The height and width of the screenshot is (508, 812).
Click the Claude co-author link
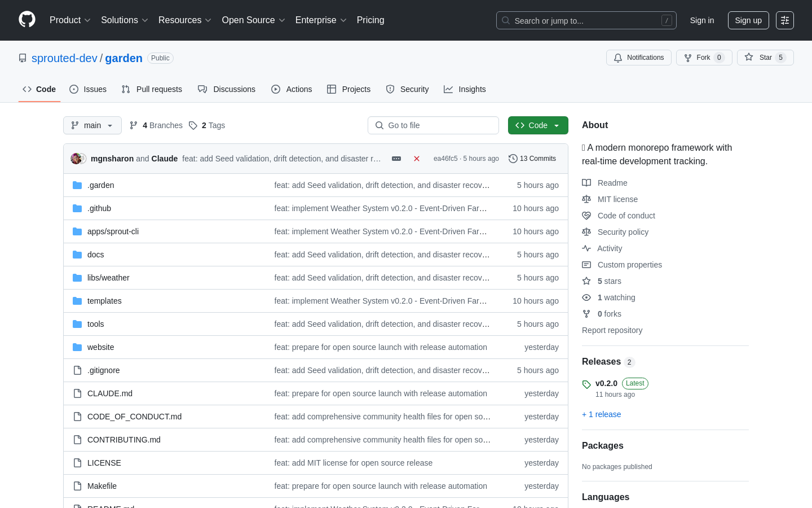click(x=165, y=159)
